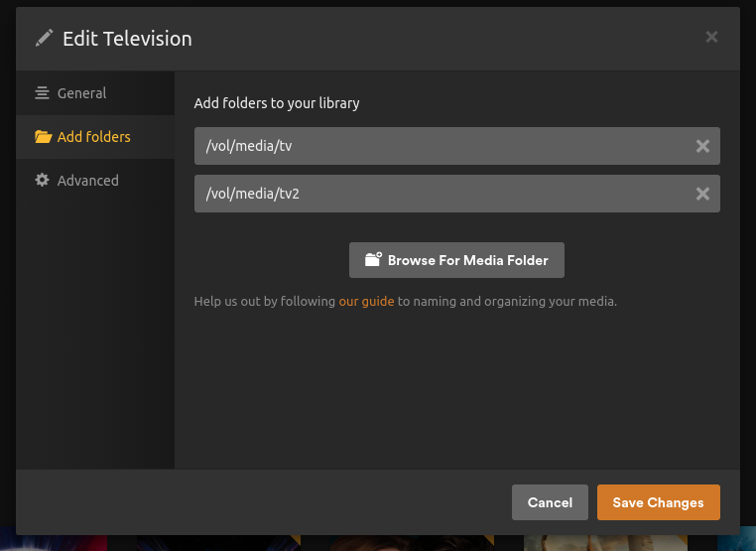The height and width of the screenshot is (551, 756).
Task: Click the pencil edit icon beside Edit Television
Action: coord(44,39)
